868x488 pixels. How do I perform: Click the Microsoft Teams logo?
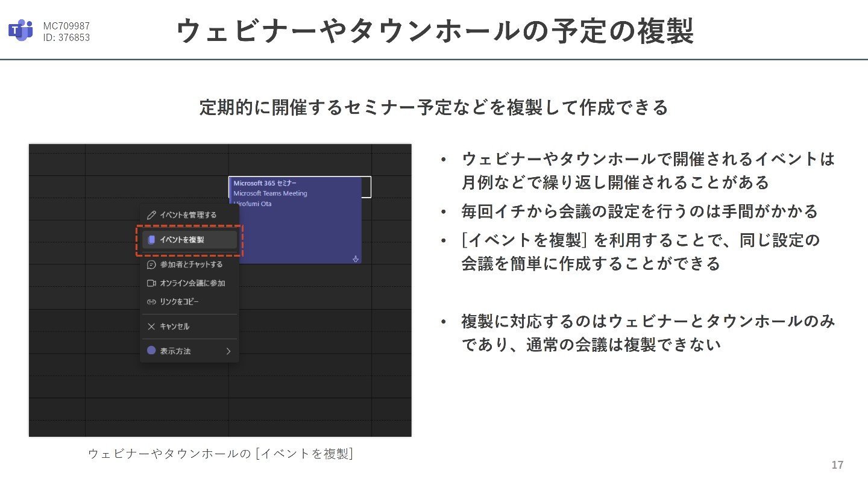(x=21, y=31)
